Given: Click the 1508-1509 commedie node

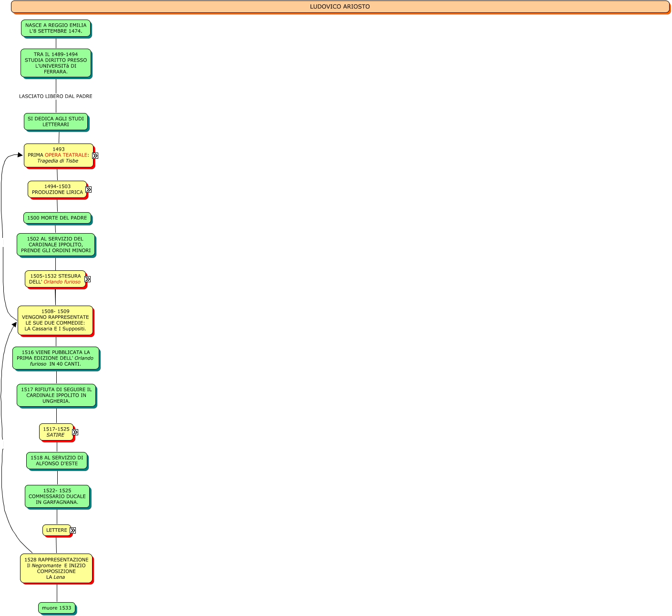Looking at the screenshot, I should click(55, 320).
